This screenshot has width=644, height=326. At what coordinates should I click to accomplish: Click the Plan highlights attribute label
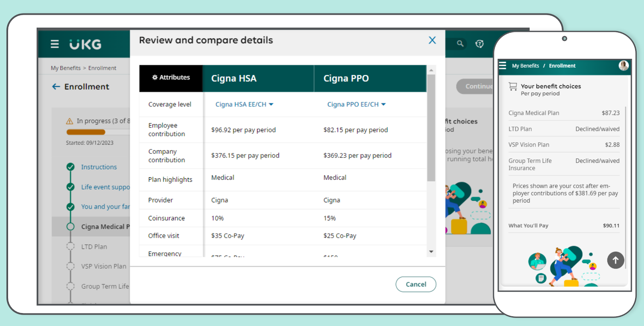(170, 180)
